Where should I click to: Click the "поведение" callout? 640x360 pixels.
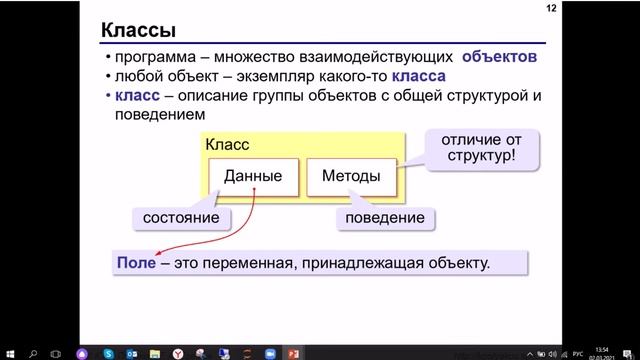click(385, 218)
